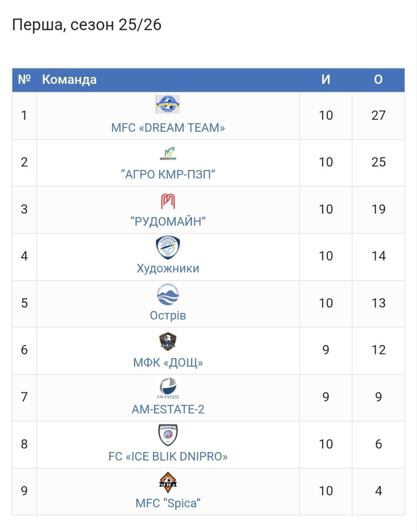Open the MFC «DREAM TEAM» team link
This screenshot has height=532, width=417.
click(168, 128)
